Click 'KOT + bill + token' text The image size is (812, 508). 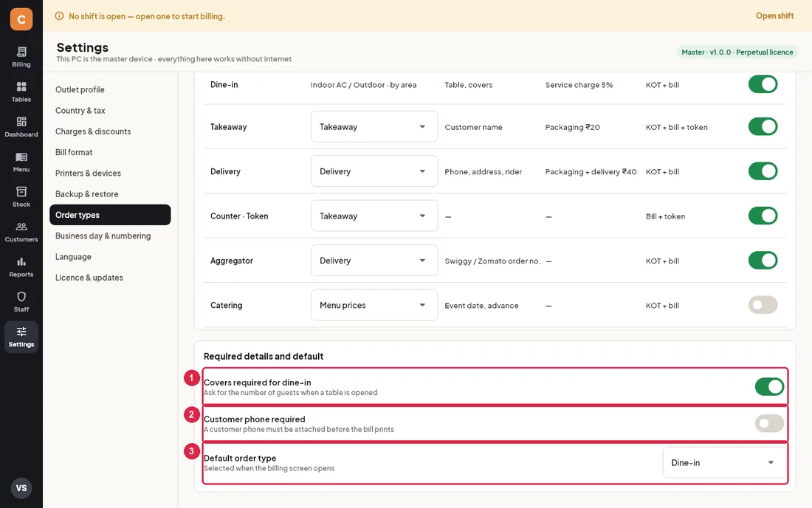point(676,128)
